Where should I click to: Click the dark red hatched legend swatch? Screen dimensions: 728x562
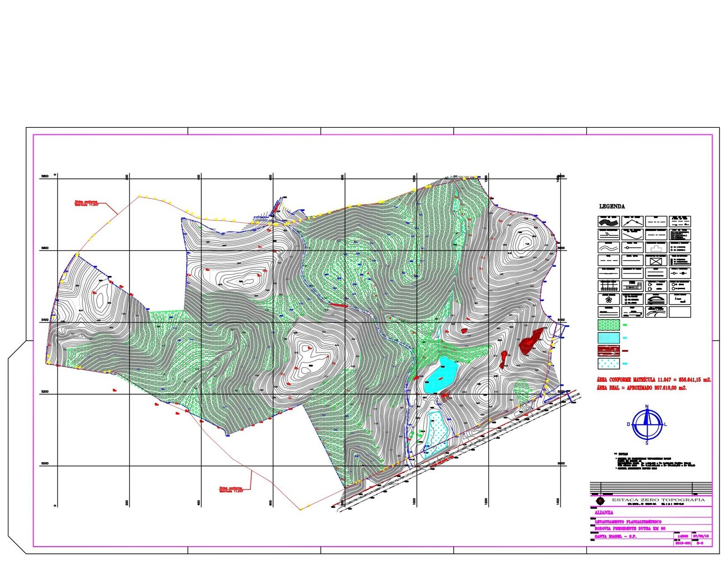point(608,351)
